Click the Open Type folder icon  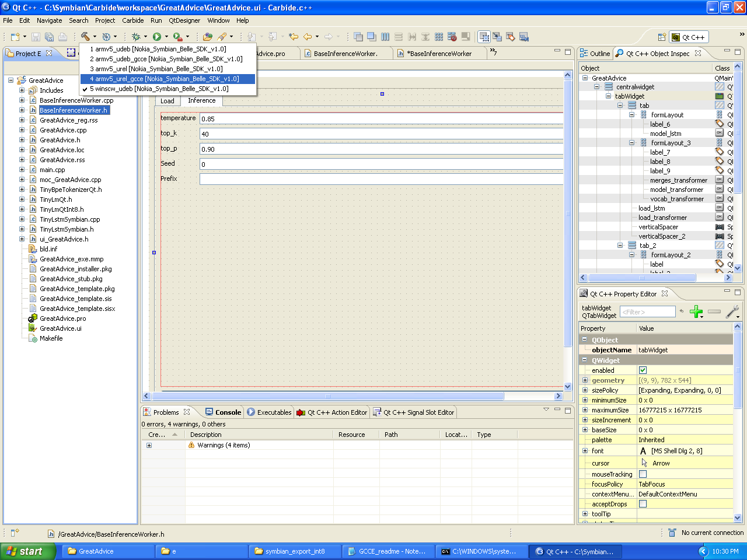point(208,37)
